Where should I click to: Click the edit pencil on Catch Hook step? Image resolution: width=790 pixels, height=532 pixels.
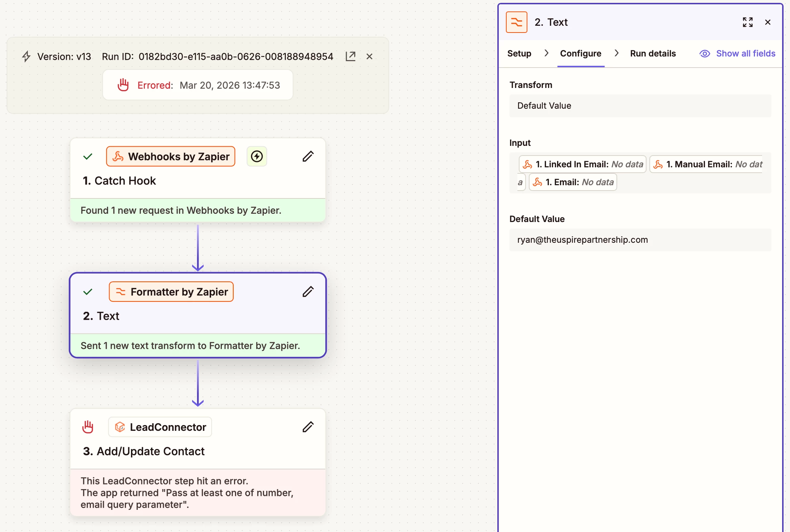[x=308, y=156]
